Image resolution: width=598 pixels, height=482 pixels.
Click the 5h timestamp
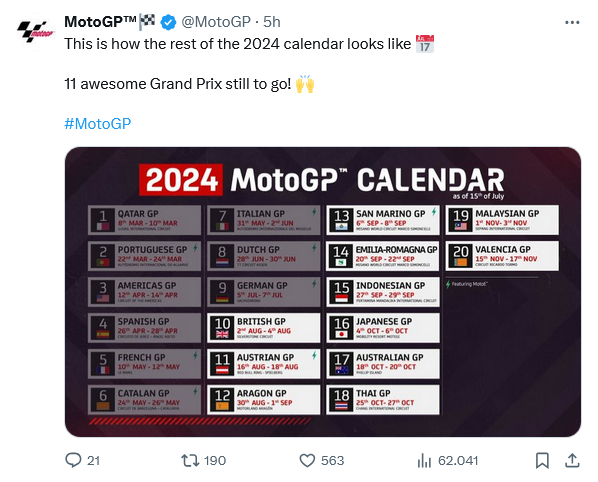click(x=272, y=22)
